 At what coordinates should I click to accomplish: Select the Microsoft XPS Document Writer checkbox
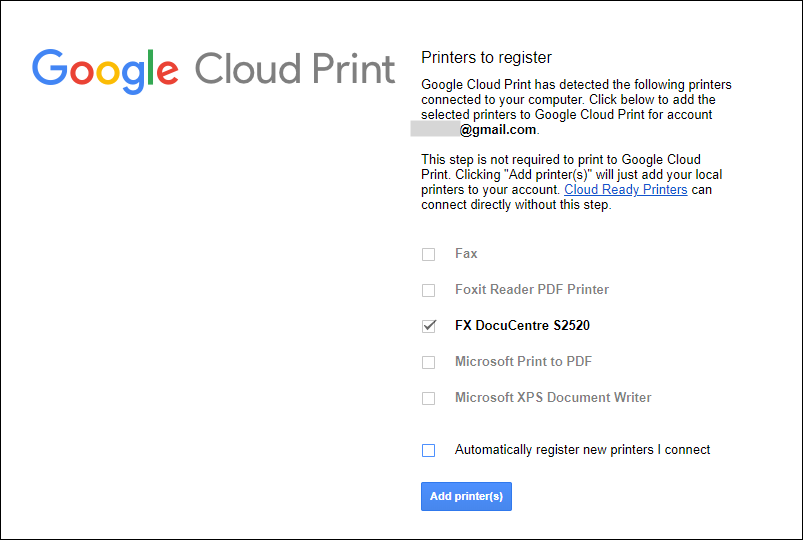429,398
